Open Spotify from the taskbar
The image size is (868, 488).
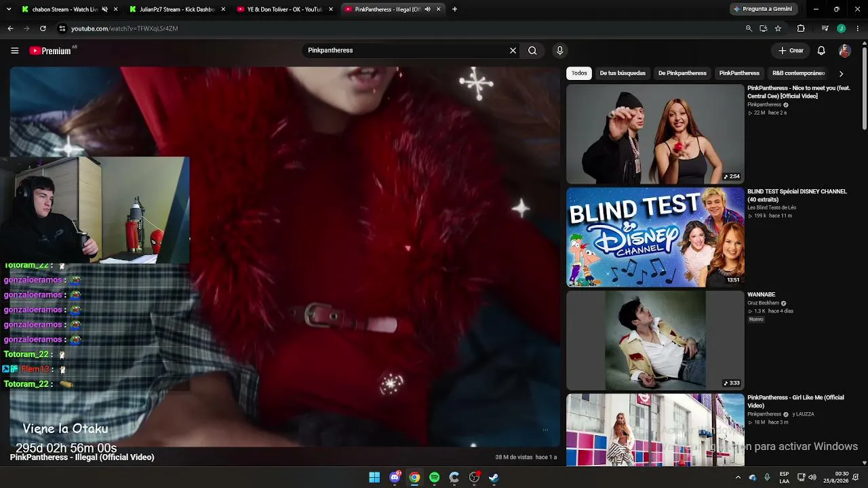point(434,477)
